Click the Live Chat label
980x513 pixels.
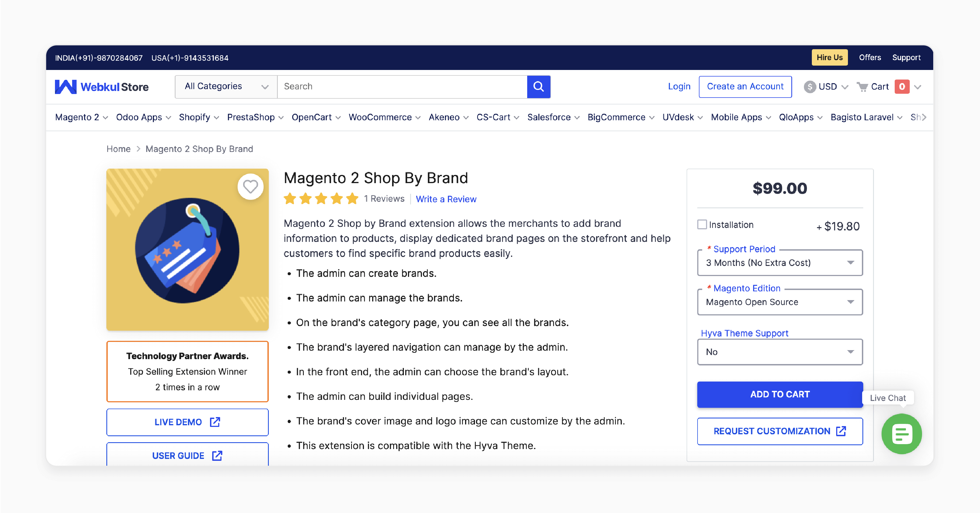(x=888, y=398)
